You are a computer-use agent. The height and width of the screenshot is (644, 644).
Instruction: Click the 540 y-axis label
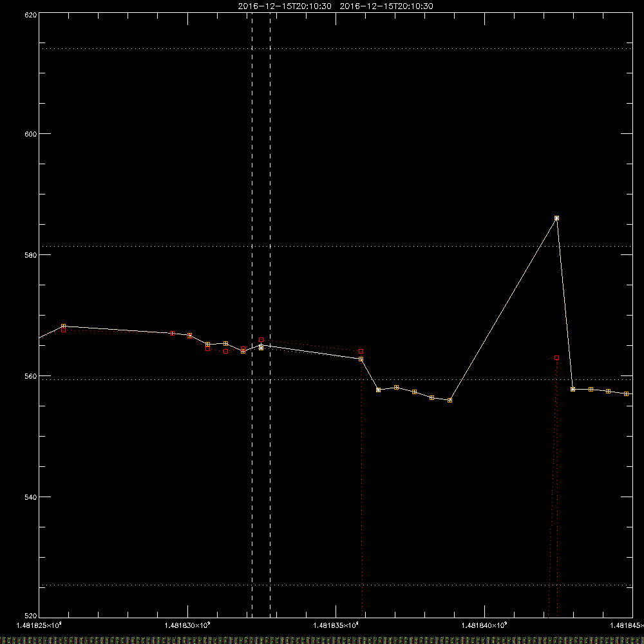[x=32, y=497]
